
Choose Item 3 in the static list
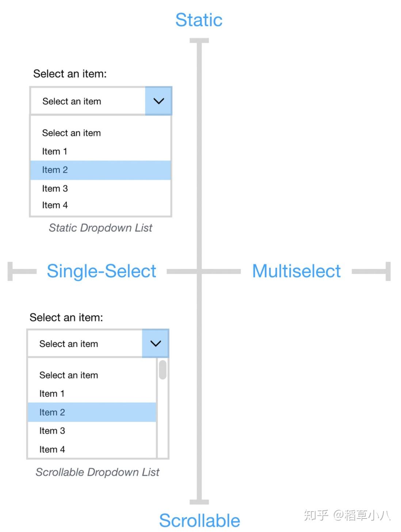point(55,189)
